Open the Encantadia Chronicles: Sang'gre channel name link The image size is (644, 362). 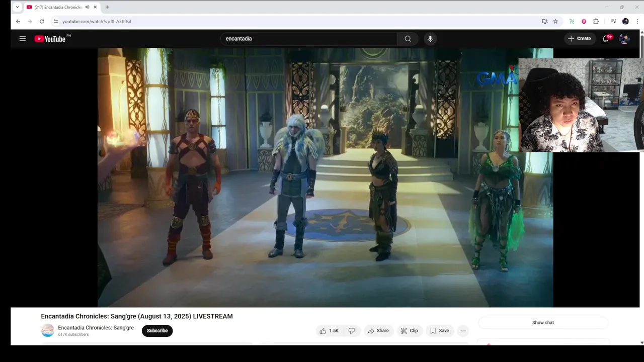96,328
